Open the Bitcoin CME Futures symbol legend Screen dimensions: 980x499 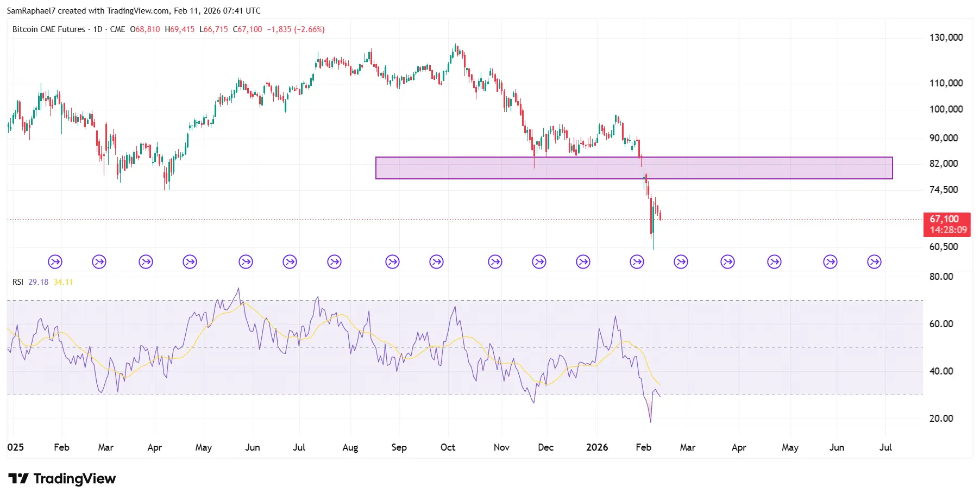(48, 29)
